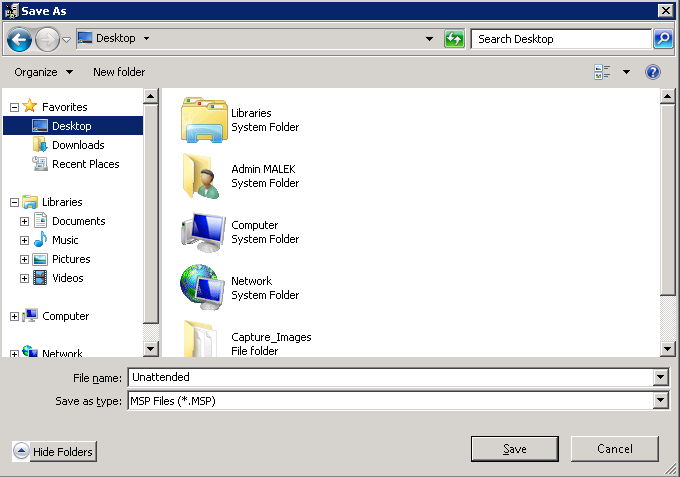Select Libraries in navigation pane
This screenshot has height=477, width=680.
coord(62,202)
